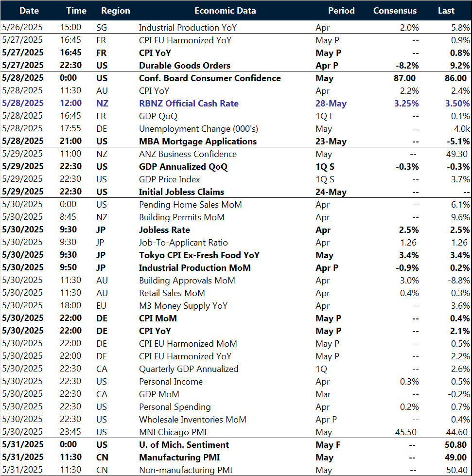Click the ANZ Business Confidence entry
The width and height of the screenshot is (472, 476).
[x=187, y=154]
